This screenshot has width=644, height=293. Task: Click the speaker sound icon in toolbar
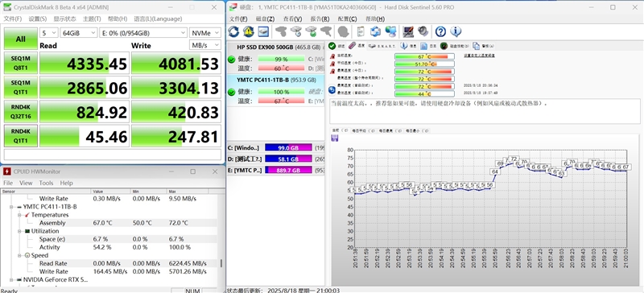(x=423, y=31)
